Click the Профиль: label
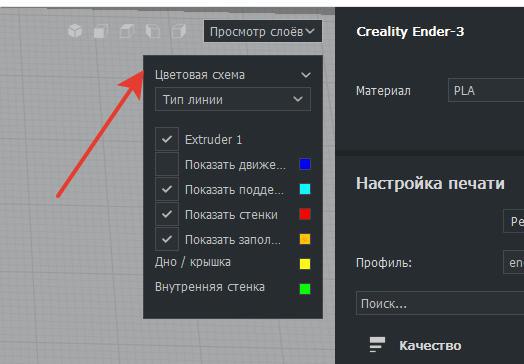 (x=384, y=263)
